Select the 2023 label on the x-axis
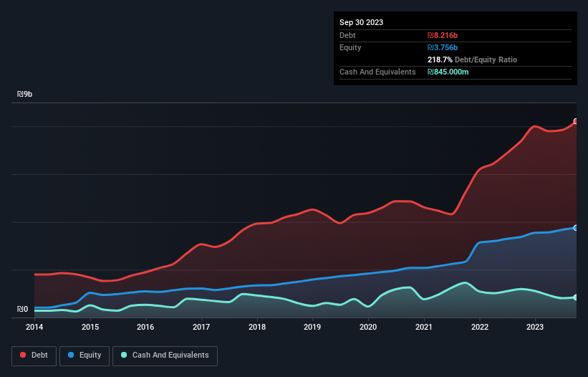Viewport: 588px width, 377px height. point(534,327)
